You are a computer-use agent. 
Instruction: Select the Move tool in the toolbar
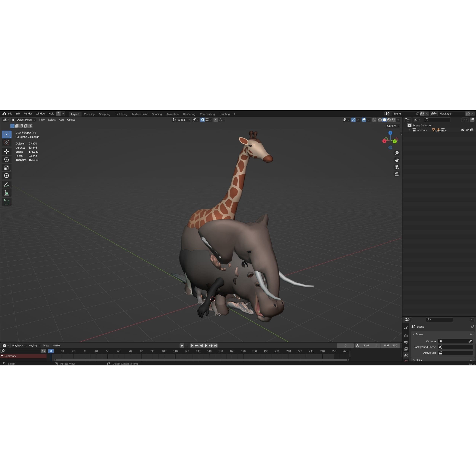pyautogui.click(x=7, y=151)
